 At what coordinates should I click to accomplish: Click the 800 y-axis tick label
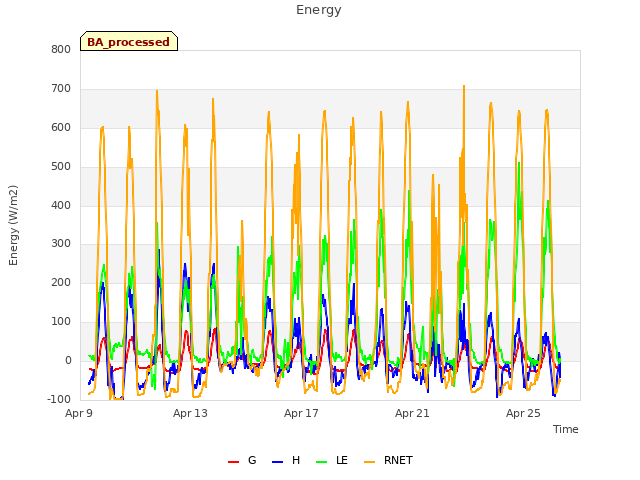pos(61,49)
